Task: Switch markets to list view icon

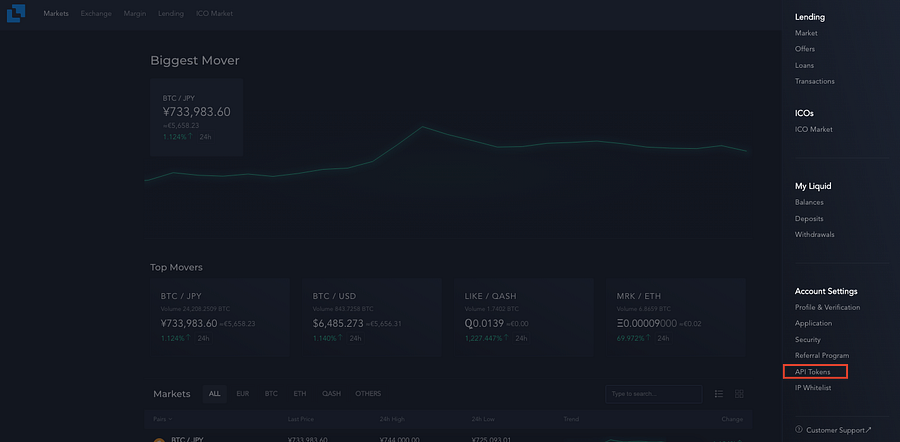Action: [719, 394]
